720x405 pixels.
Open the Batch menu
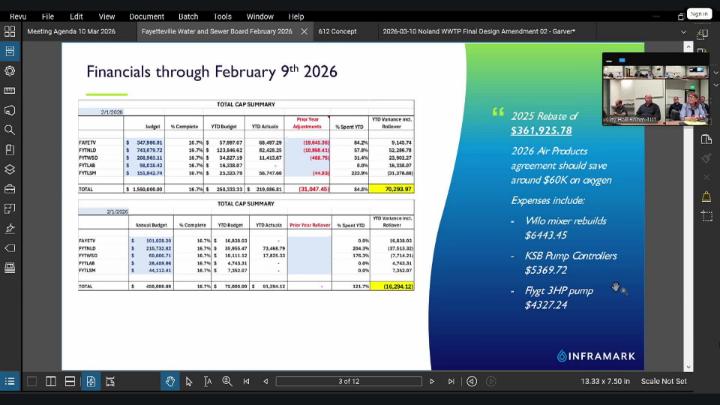tap(187, 16)
